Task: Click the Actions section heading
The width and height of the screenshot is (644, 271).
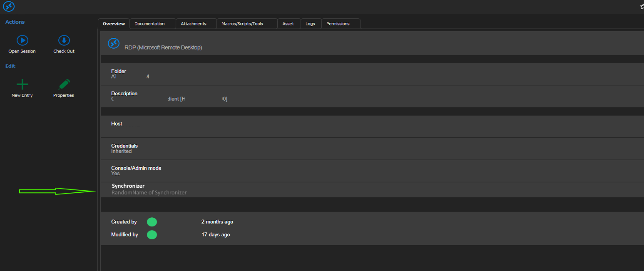Action: [15, 22]
